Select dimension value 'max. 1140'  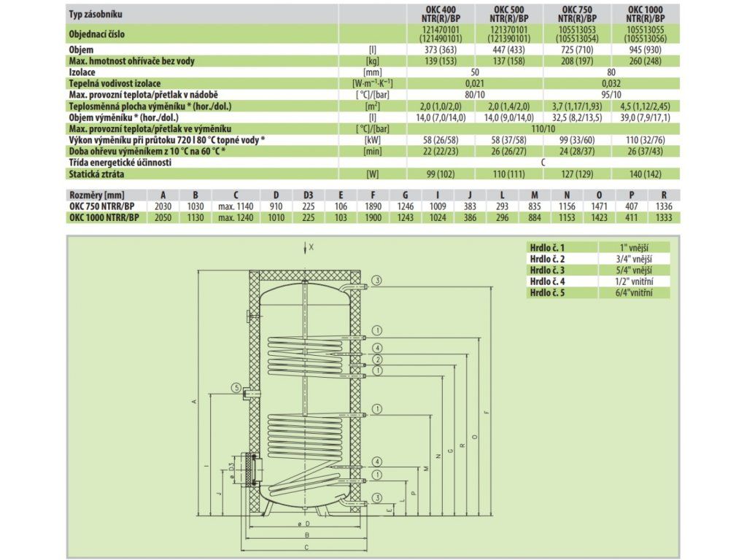(x=236, y=206)
